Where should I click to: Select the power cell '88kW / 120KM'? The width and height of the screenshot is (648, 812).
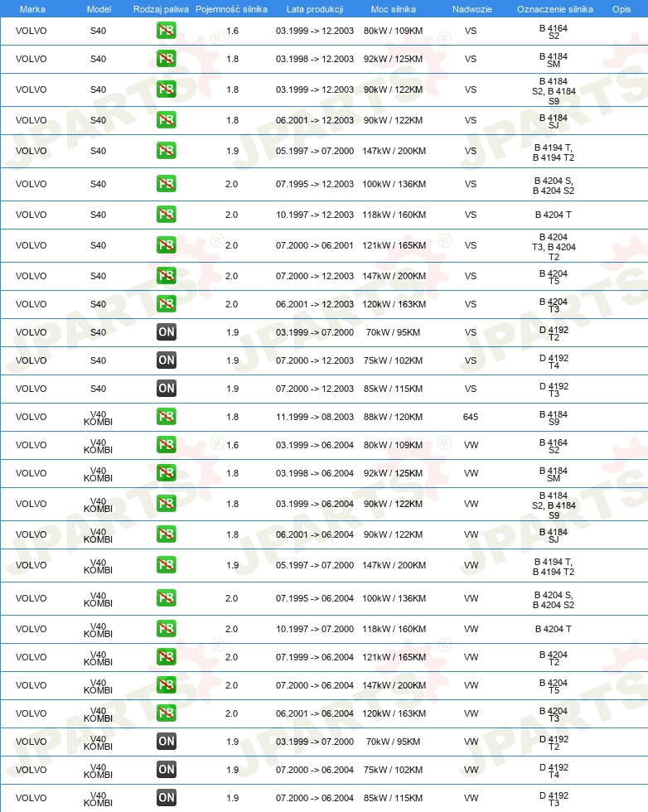tap(393, 417)
